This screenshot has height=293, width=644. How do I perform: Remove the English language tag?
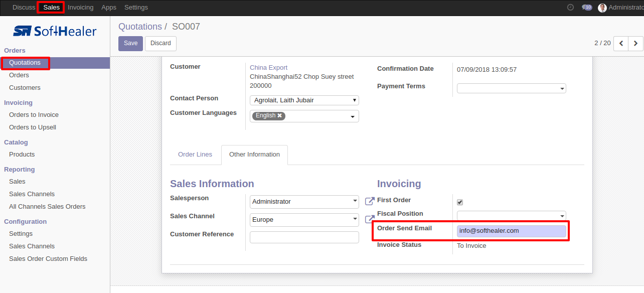[280, 116]
